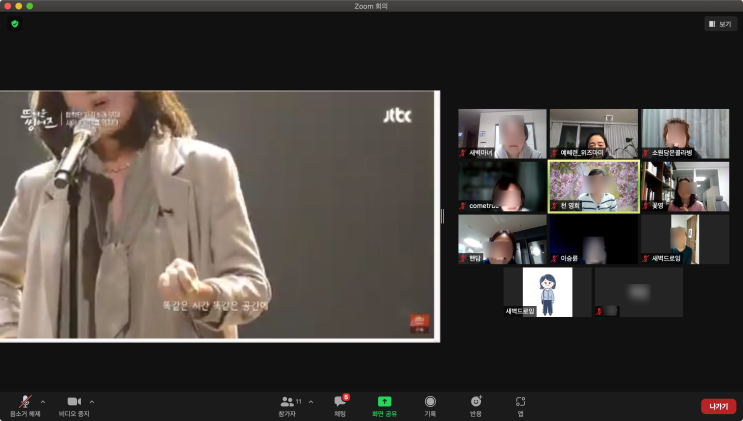
Task: Click the unread badge 5 on chat
Action: (x=346, y=397)
